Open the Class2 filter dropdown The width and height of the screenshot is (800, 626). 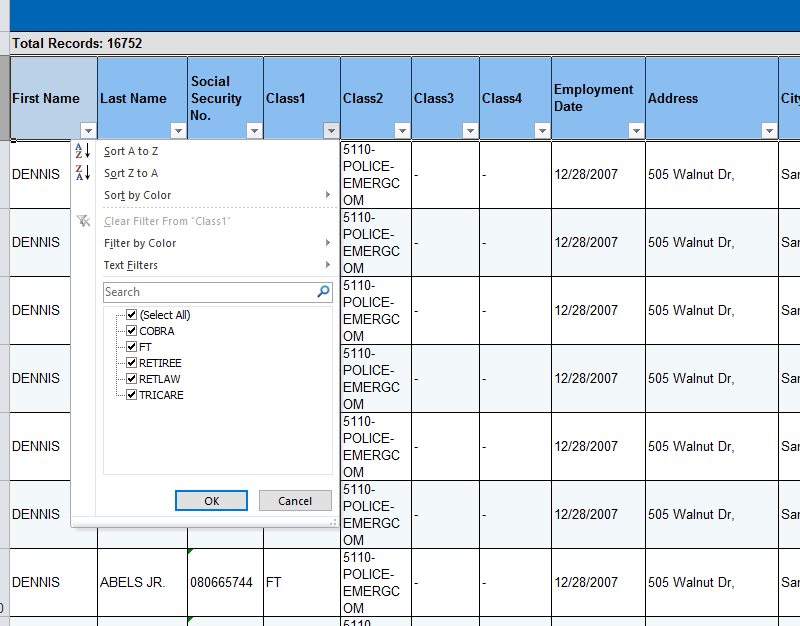click(x=402, y=131)
